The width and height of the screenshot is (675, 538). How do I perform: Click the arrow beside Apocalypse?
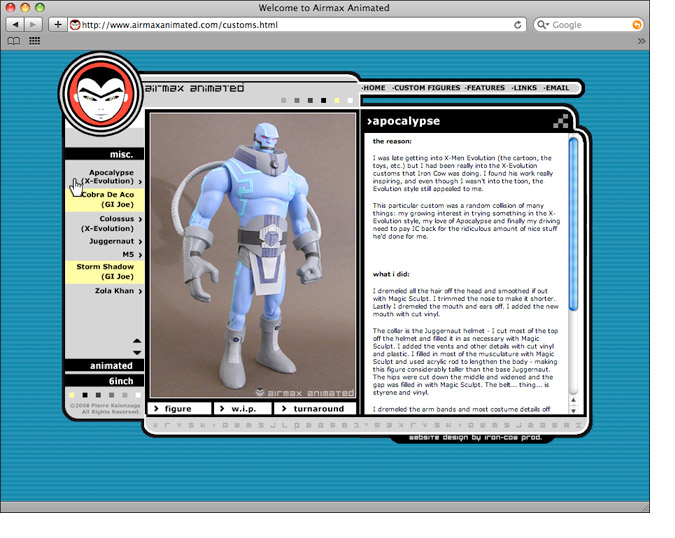(x=140, y=182)
